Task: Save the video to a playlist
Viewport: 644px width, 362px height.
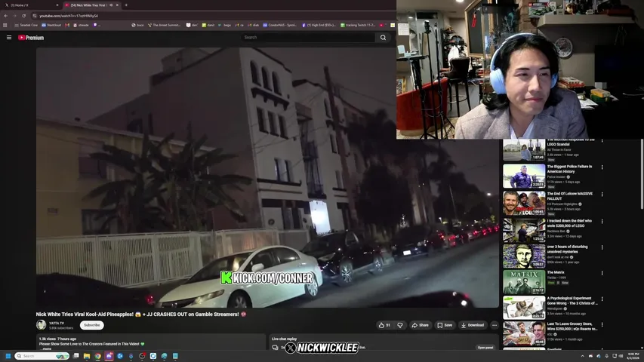Action: 445,325
